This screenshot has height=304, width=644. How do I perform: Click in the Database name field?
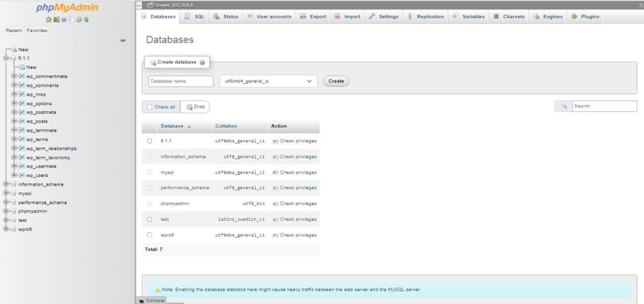(181, 81)
